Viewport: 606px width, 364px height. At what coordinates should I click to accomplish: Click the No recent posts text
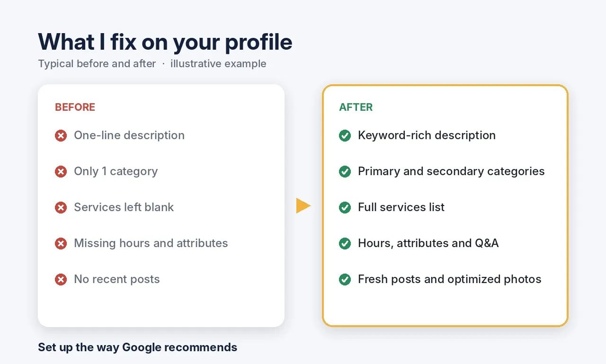pos(116,279)
